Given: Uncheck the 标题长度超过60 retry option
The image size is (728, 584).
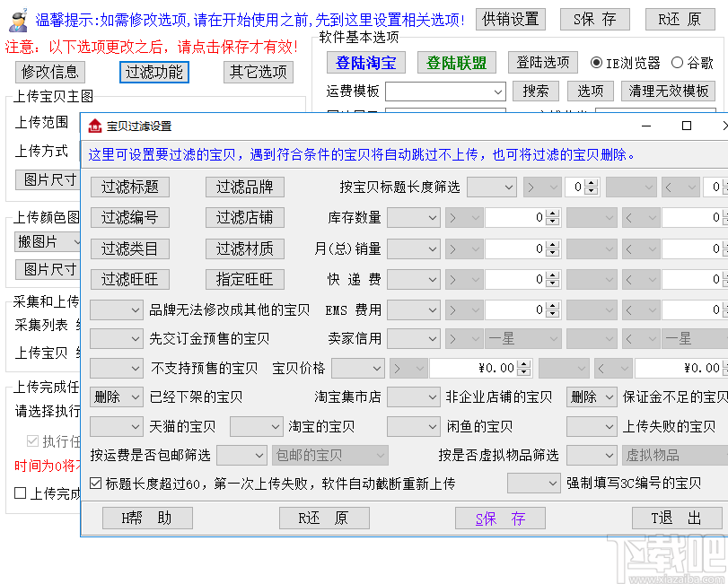Looking at the screenshot, I should click(95, 483).
